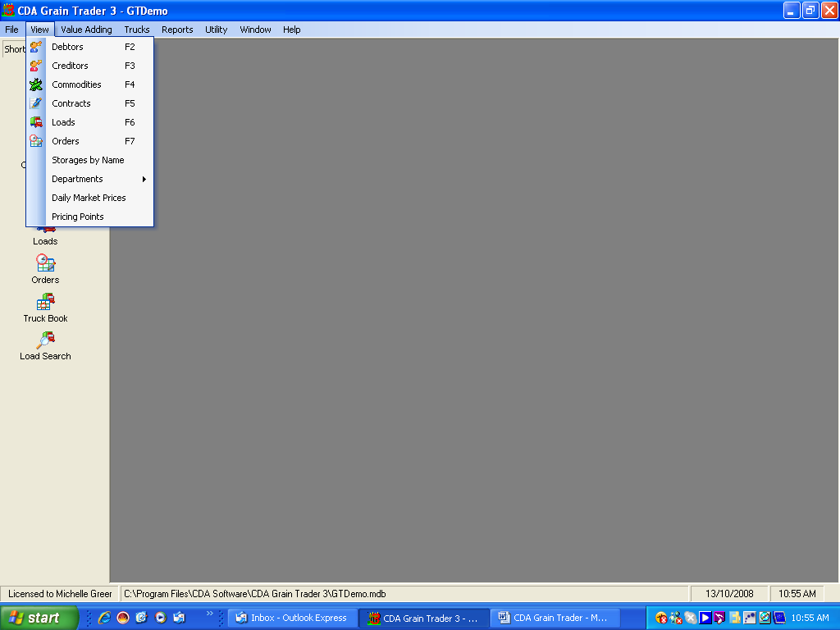The width and height of the screenshot is (840, 630).
Task: Launch Load Search from the sidebar
Action: (45, 340)
